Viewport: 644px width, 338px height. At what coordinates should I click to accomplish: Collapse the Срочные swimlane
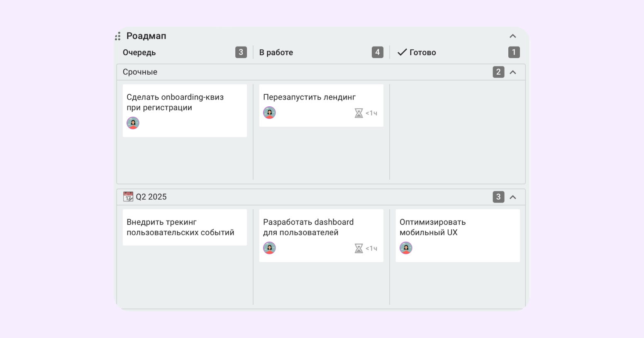(513, 72)
